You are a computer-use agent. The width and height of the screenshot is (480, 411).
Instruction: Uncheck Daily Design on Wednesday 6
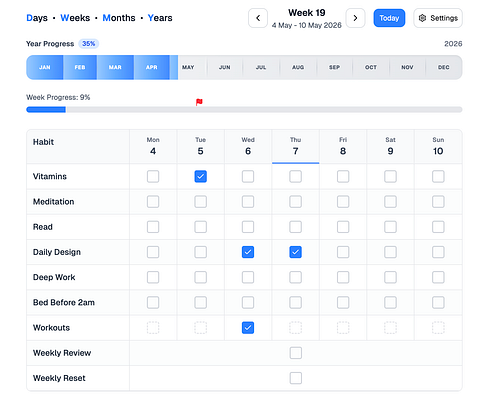point(248,252)
